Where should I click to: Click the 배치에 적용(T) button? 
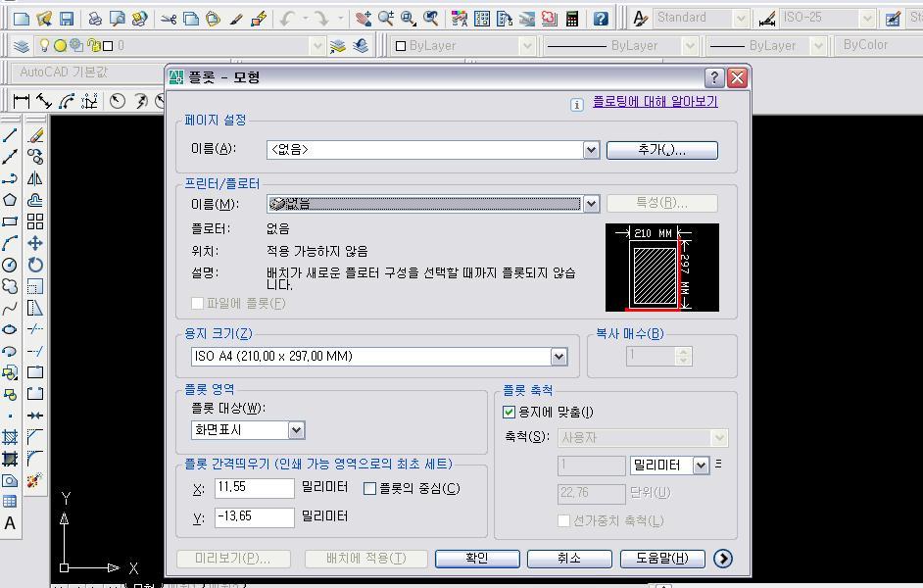365,559
